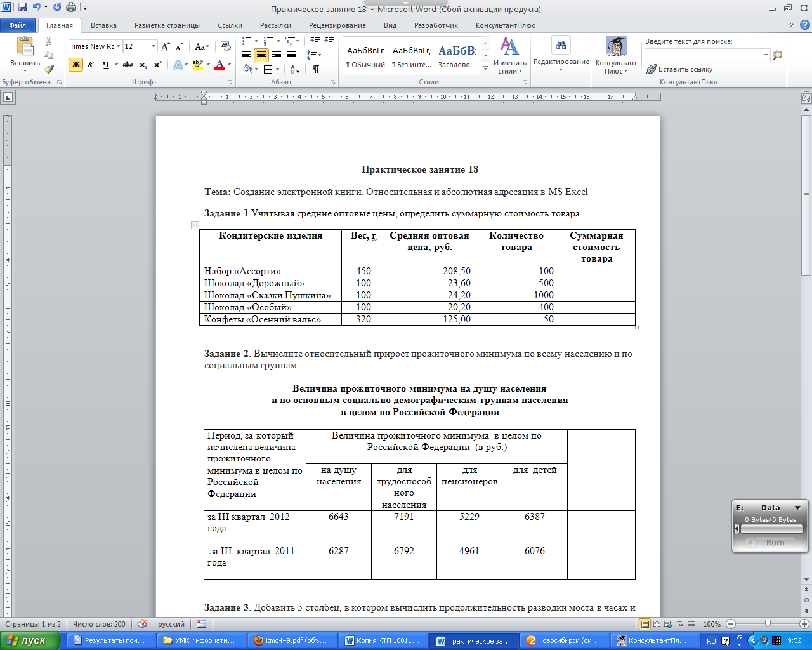Toggle italic formatting (К)
The image size is (812, 650).
91,65
